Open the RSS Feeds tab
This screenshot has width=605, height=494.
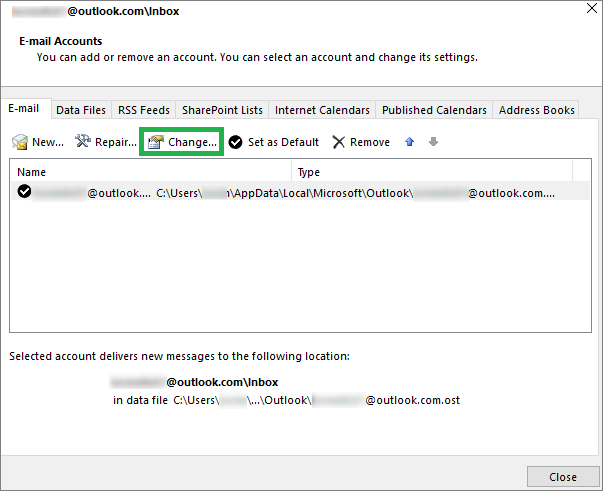coord(144,110)
